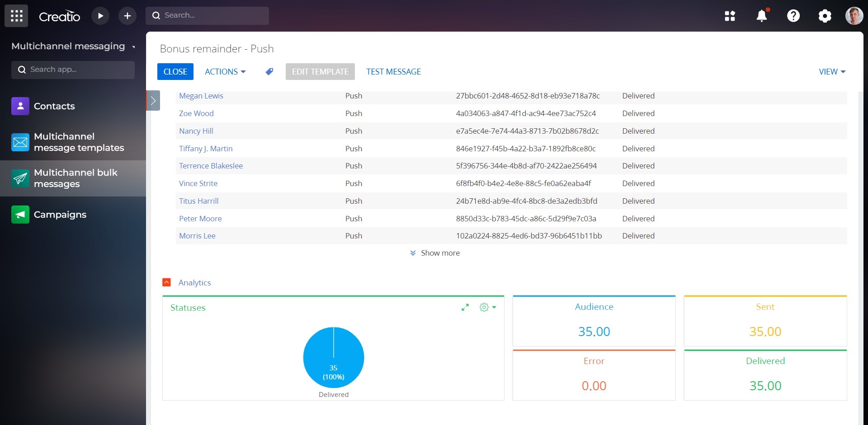Close the Bonus remainder record
Screen dimensions: 868x425
pos(175,71)
